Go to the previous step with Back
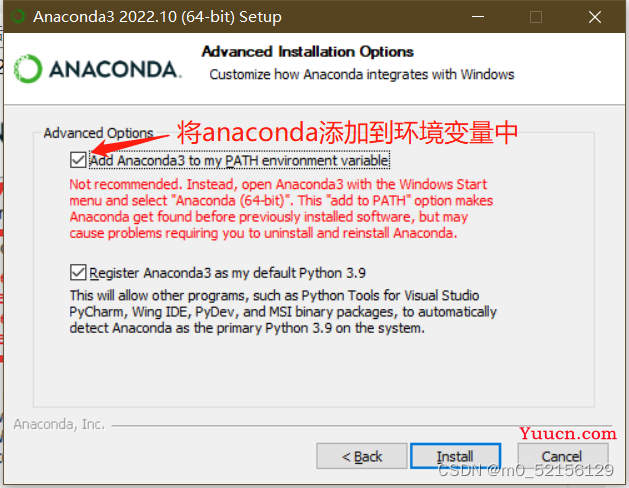Image resolution: width=629 pixels, height=488 pixels. (362, 456)
